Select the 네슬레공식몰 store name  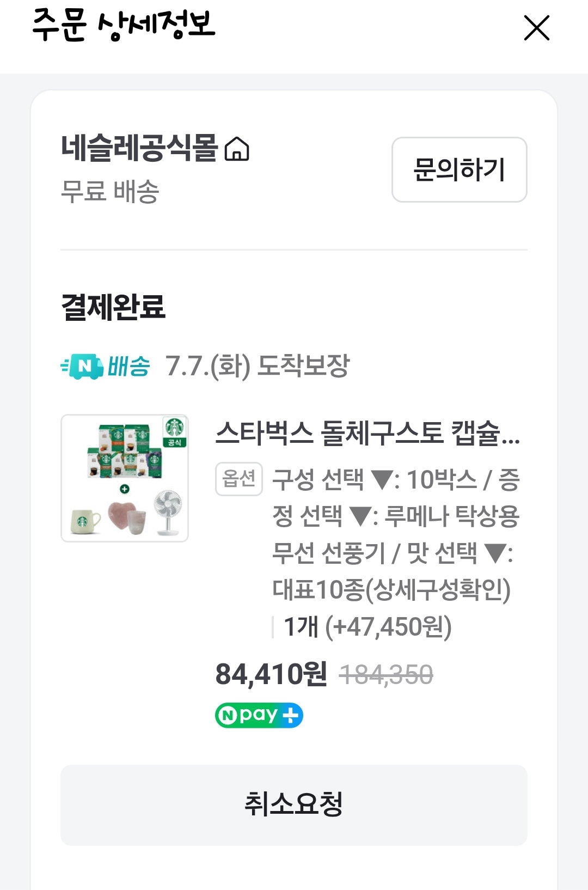click(x=139, y=148)
